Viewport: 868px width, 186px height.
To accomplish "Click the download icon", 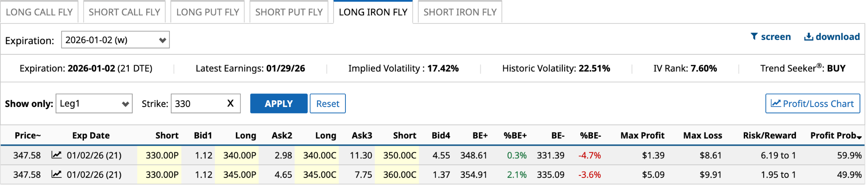I will click(x=808, y=37).
